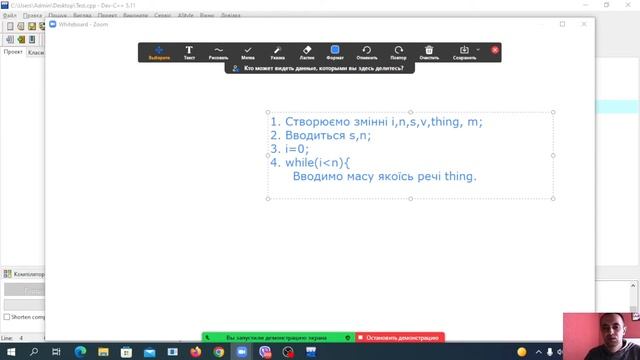
Task: Clear the whiteboard with trash icon
Action: tap(429, 53)
